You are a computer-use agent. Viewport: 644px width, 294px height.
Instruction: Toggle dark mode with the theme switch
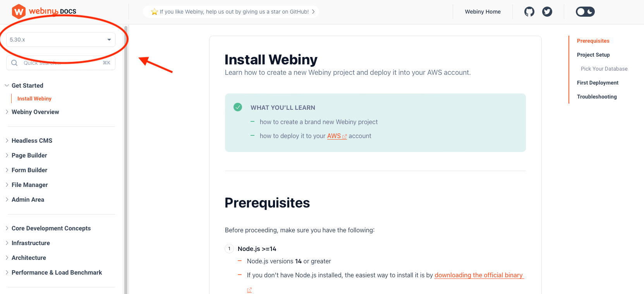585,12
